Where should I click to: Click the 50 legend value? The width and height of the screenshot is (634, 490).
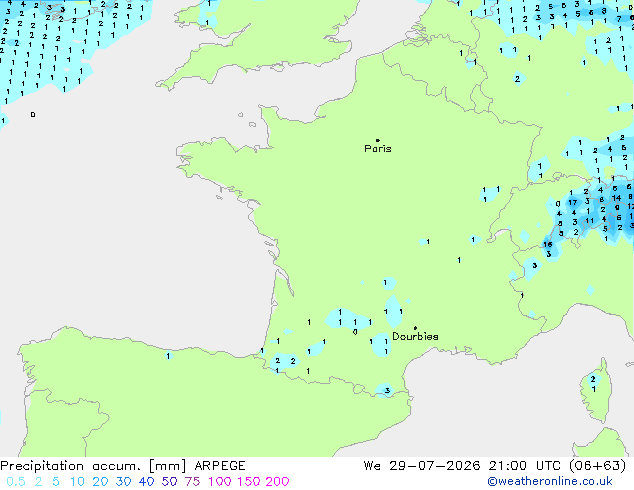pyautogui.click(x=169, y=482)
